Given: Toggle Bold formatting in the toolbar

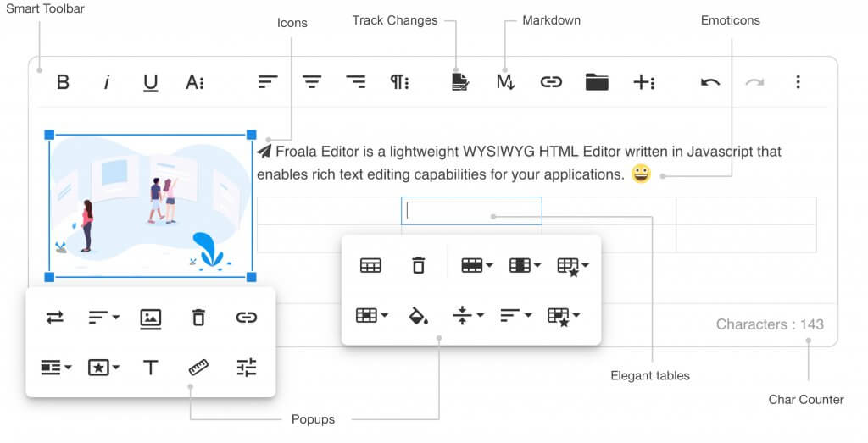Looking at the screenshot, I should pyautogui.click(x=63, y=82).
